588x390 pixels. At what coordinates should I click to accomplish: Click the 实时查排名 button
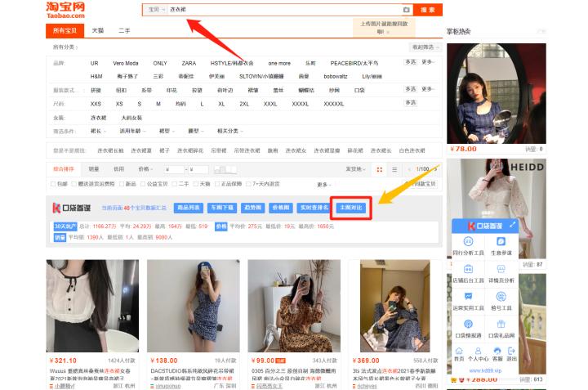coord(314,208)
